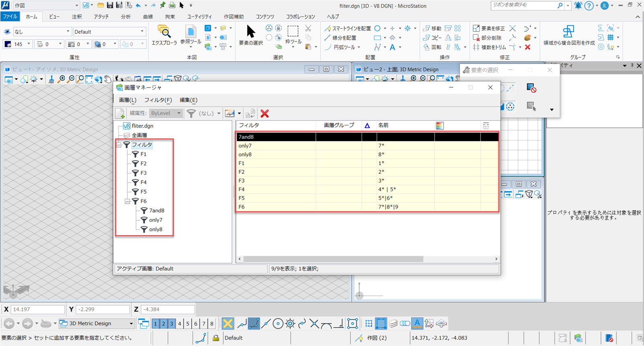Select the F4 row in filter table
Viewport: 644px width, 346px height.
point(367,189)
